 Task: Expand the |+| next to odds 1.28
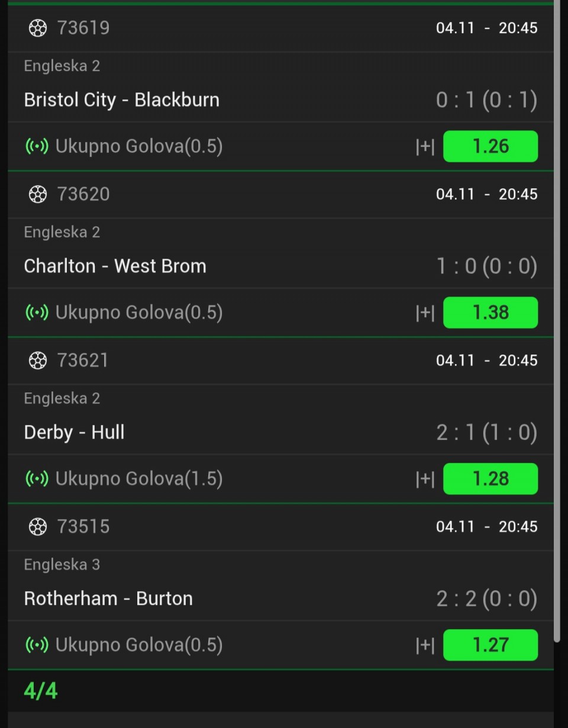click(425, 479)
